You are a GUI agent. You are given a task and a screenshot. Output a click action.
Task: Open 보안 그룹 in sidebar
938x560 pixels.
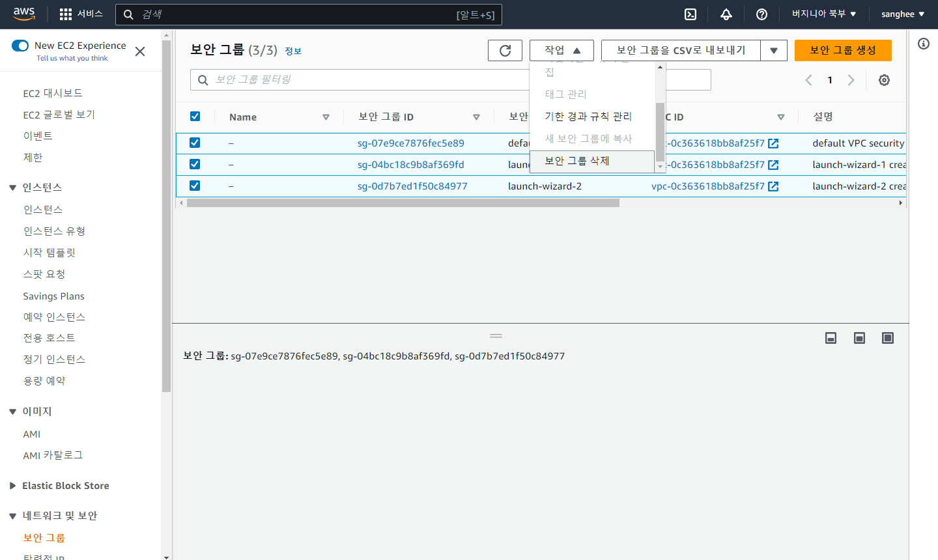click(x=44, y=538)
